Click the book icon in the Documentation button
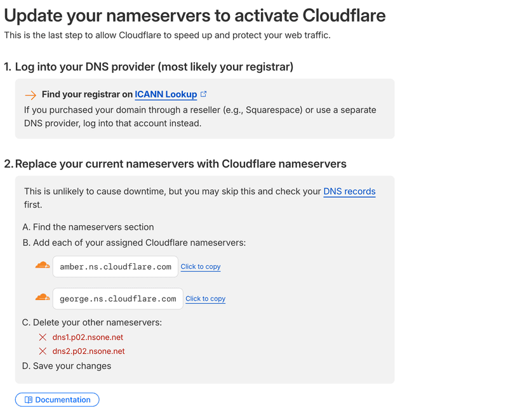The image size is (508, 420). click(29, 400)
